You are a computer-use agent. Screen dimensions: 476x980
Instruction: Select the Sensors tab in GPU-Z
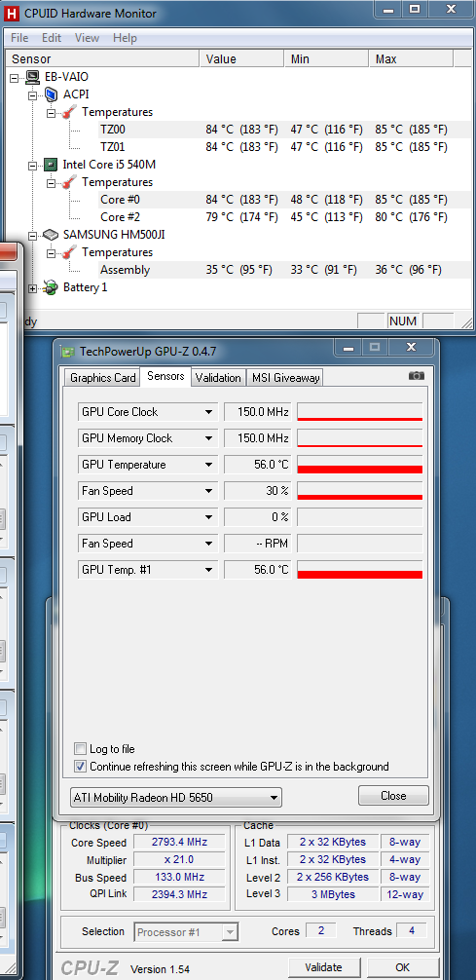click(165, 376)
